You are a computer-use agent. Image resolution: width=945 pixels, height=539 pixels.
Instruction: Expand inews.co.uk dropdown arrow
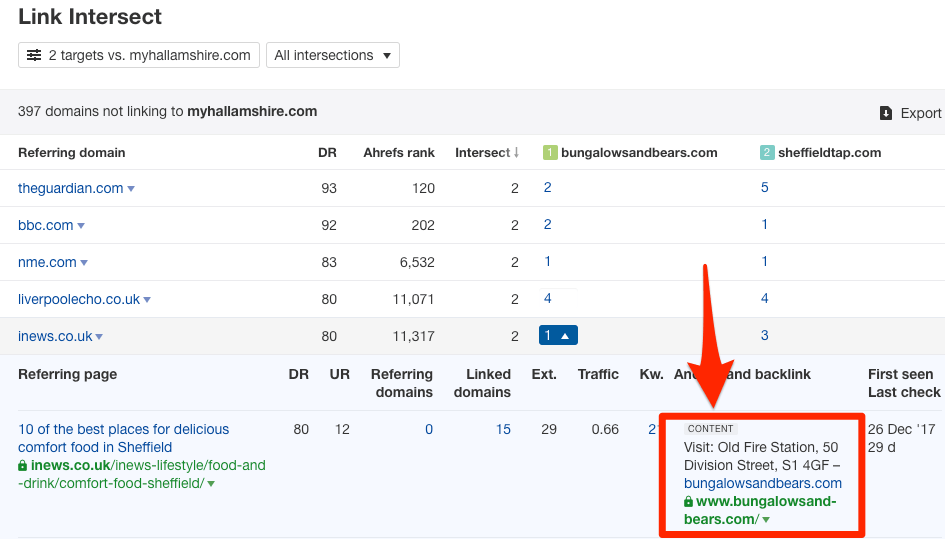(99, 337)
